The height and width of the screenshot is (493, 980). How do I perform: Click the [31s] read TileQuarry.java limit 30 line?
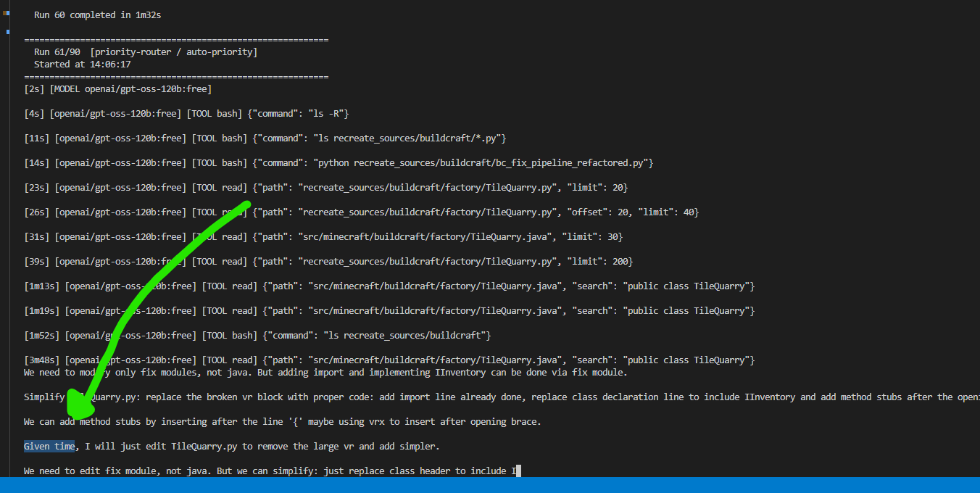pos(323,237)
